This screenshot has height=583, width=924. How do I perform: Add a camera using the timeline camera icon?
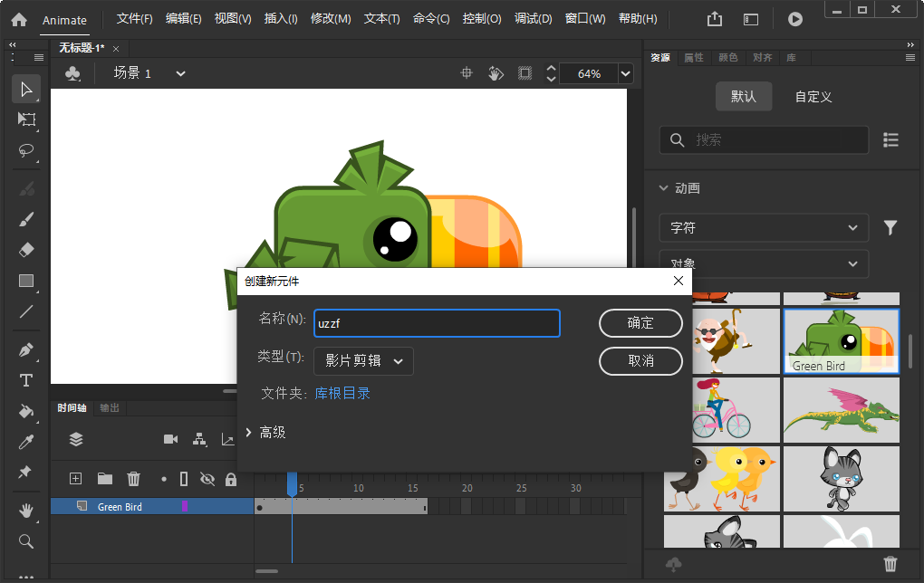pos(170,439)
